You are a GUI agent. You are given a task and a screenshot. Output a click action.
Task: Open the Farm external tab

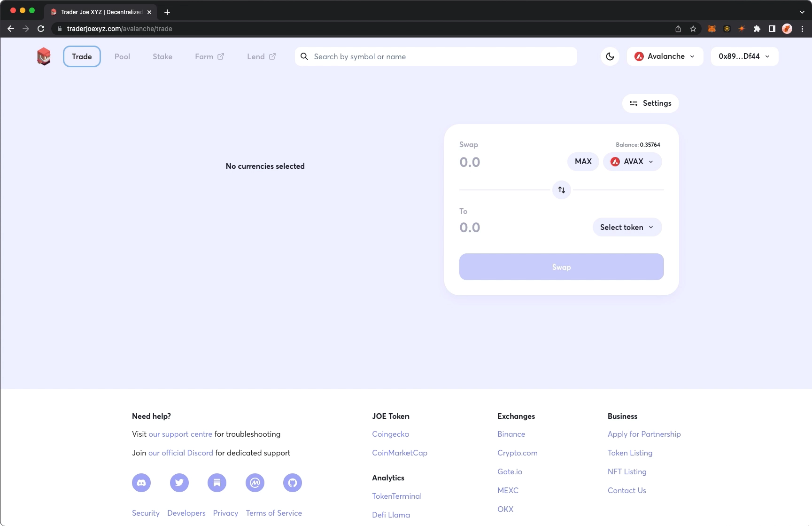click(209, 56)
